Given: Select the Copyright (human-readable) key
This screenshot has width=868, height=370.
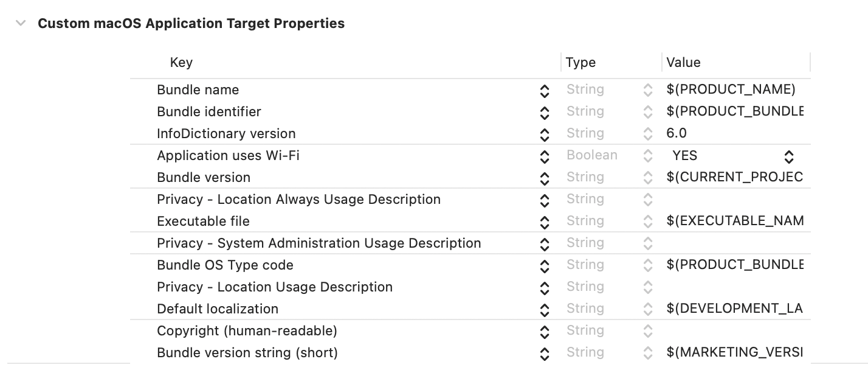Looking at the screenshot, I should tap(247, 331).
